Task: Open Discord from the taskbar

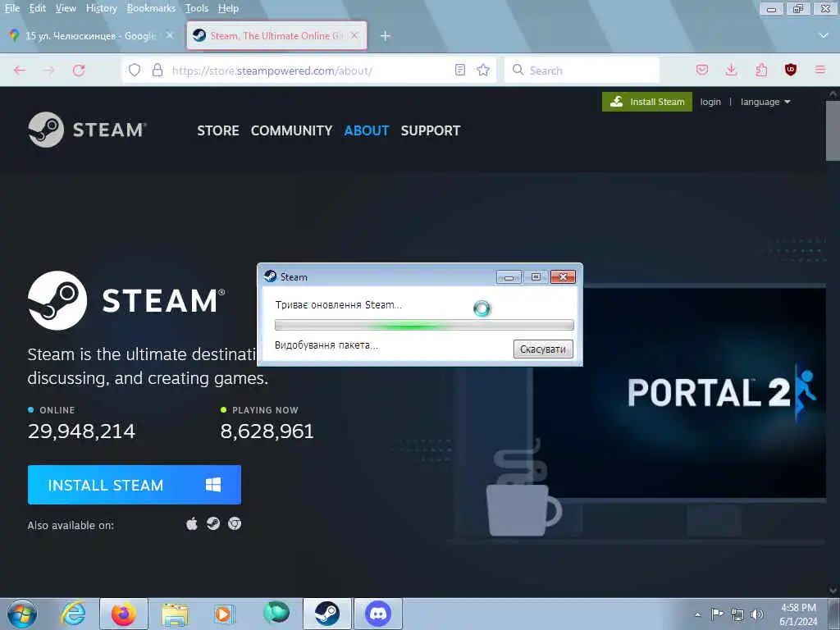Action: pos(378,614)
